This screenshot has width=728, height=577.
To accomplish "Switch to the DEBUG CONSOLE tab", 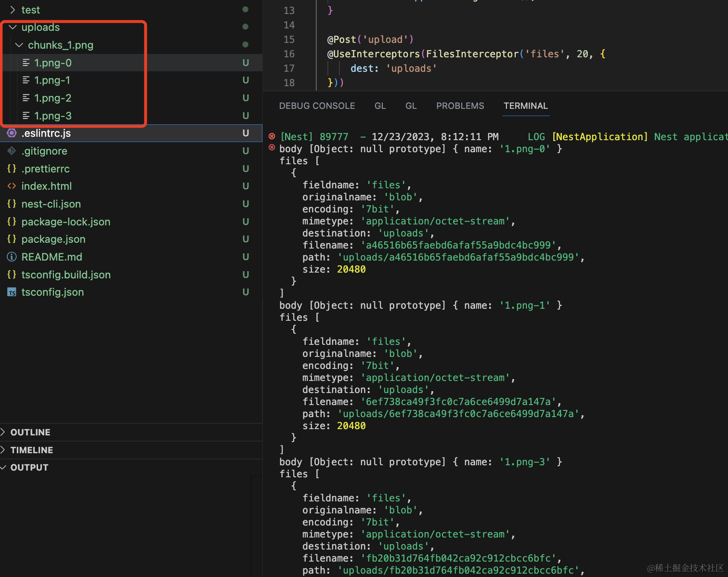I will tap(317, 106).
